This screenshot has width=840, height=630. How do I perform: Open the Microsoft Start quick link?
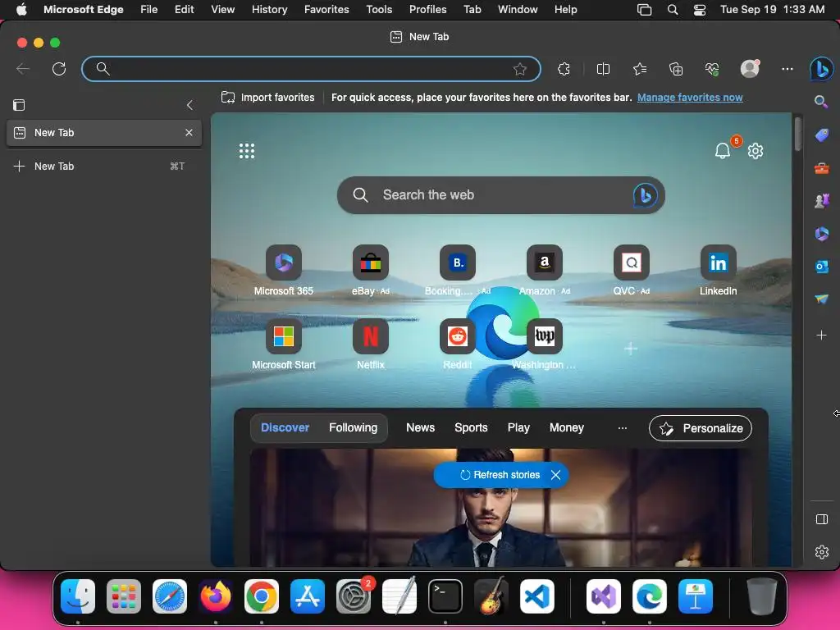pyautogui.click(x=283, y=336)
